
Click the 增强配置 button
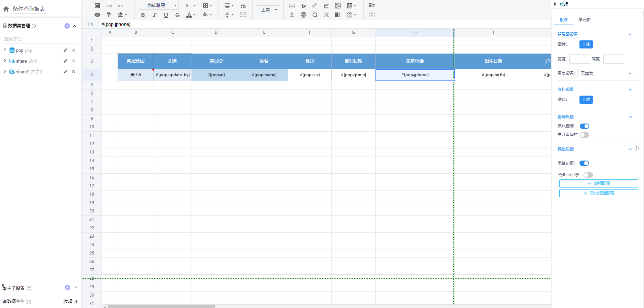click(x=599, y=183)
